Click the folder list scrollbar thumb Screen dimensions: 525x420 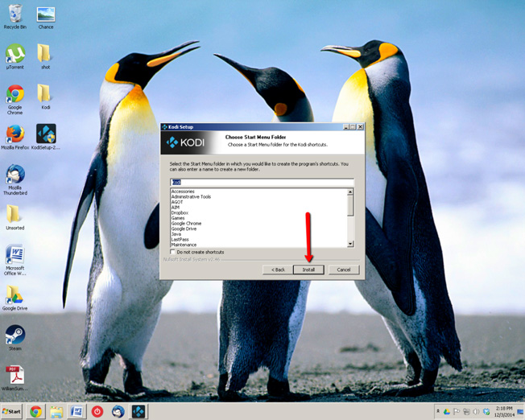350,205
